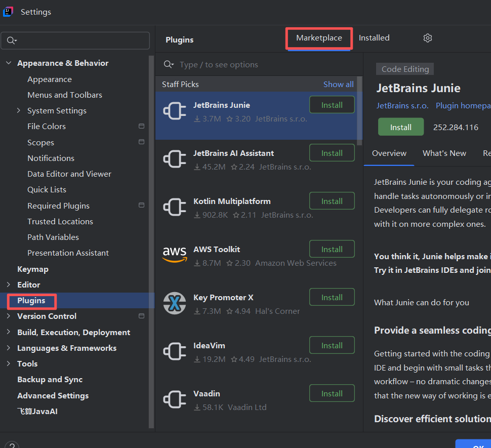Image resolution: width=491 pixels, height=448 pixels.
Task: Click the project-level icon beside File Colors
Action: (142, 126)
